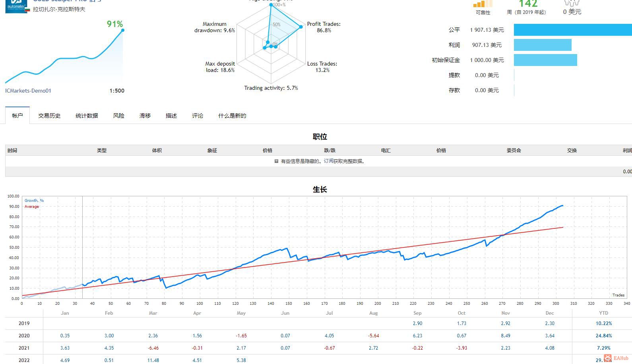Click the Jan month column header
The image size is (632, 364).
(65, 313)
